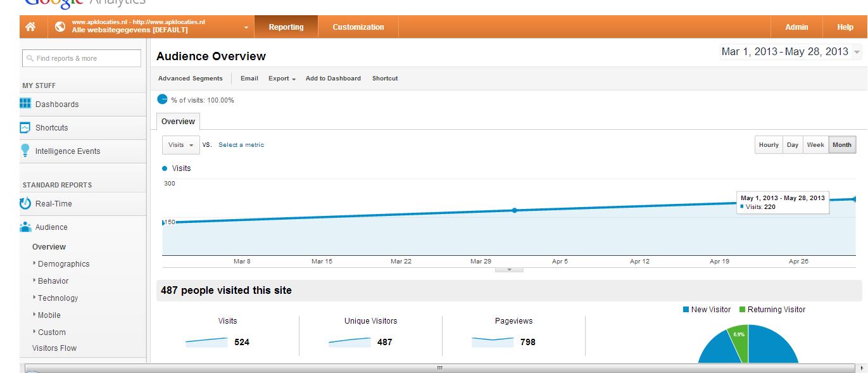
Task: Collapse the Audience section
Action: (x=51, y=227)
